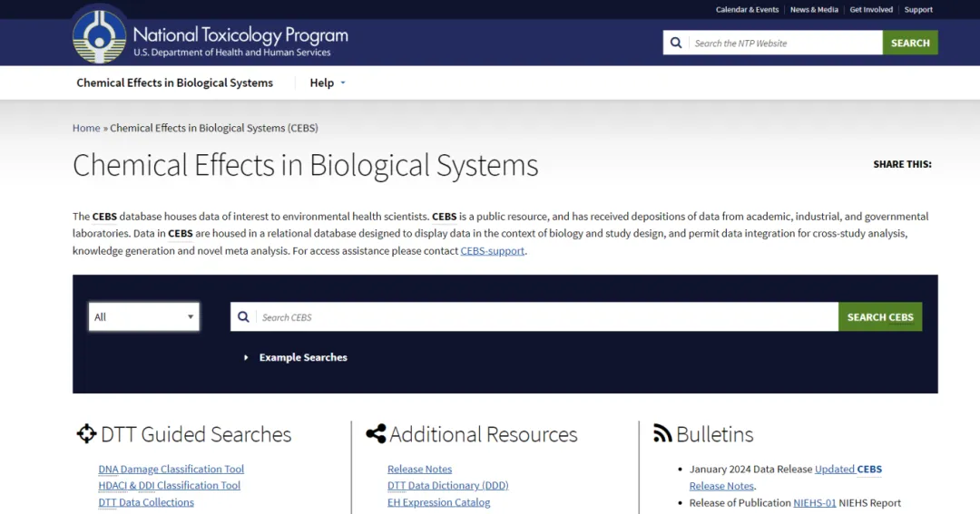The height and width of the screenshot is (514, 980).
Task: Open Support top link
Action: tap(918, 9)
